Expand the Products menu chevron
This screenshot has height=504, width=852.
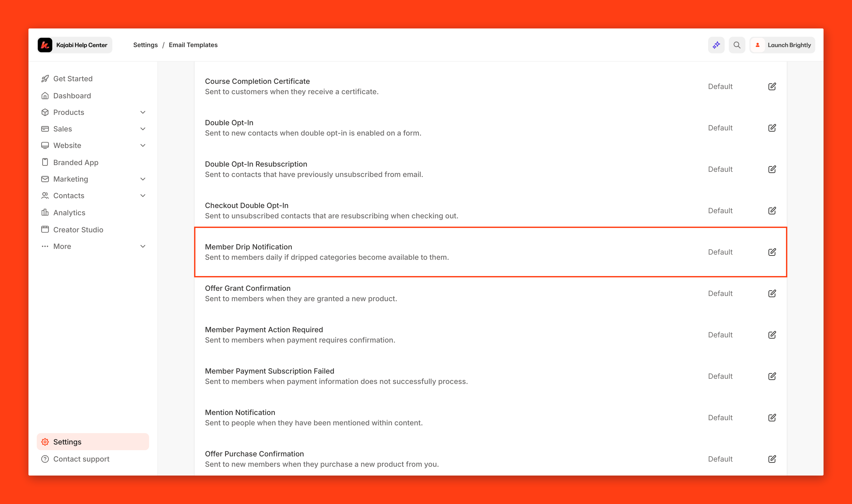tap(143, 112)
